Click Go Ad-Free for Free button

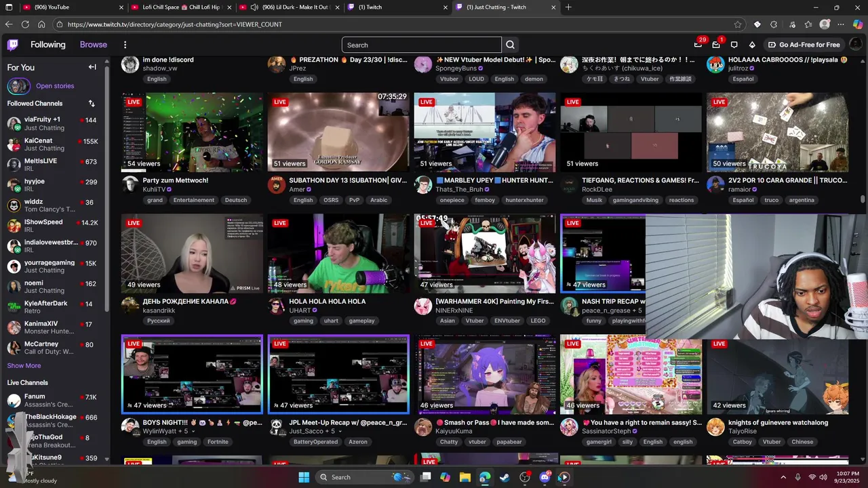click(804, 45)
